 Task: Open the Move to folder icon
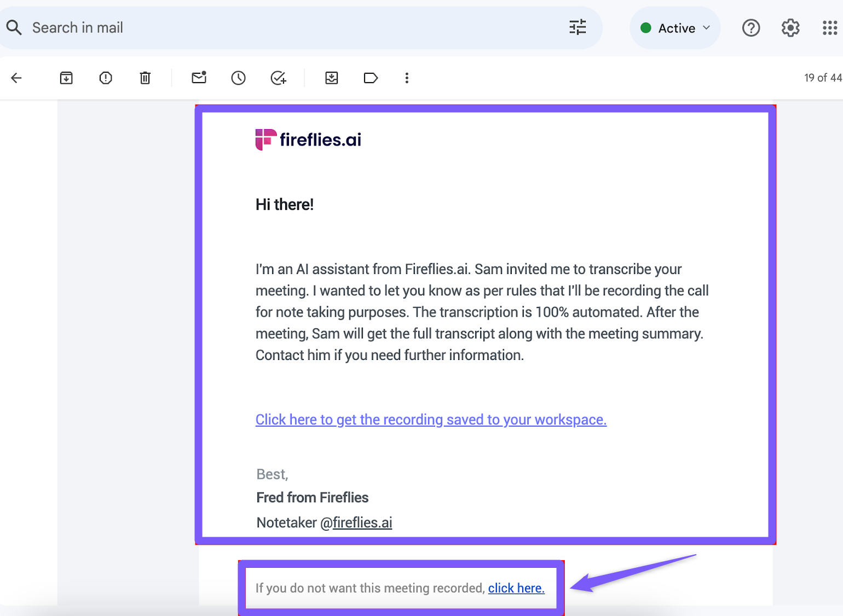(332, 78)
